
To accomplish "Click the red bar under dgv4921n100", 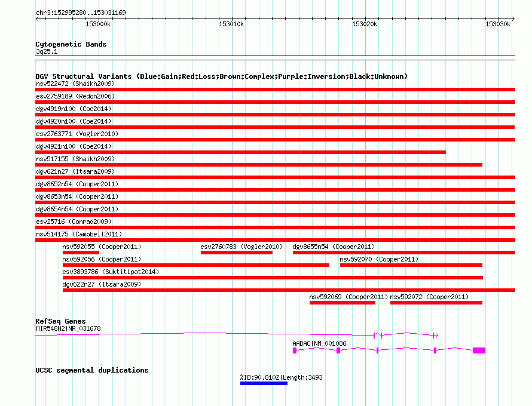I will point(240,152).
